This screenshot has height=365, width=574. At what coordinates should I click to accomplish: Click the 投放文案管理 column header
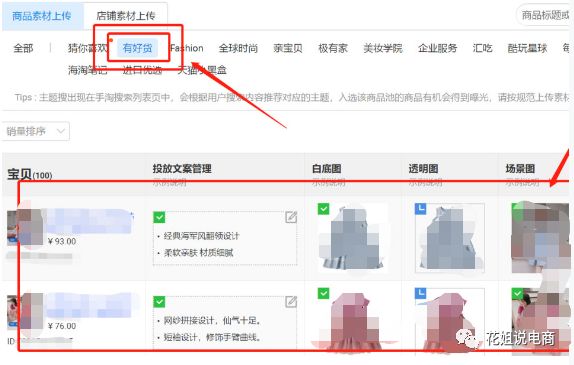click(182, 169)
